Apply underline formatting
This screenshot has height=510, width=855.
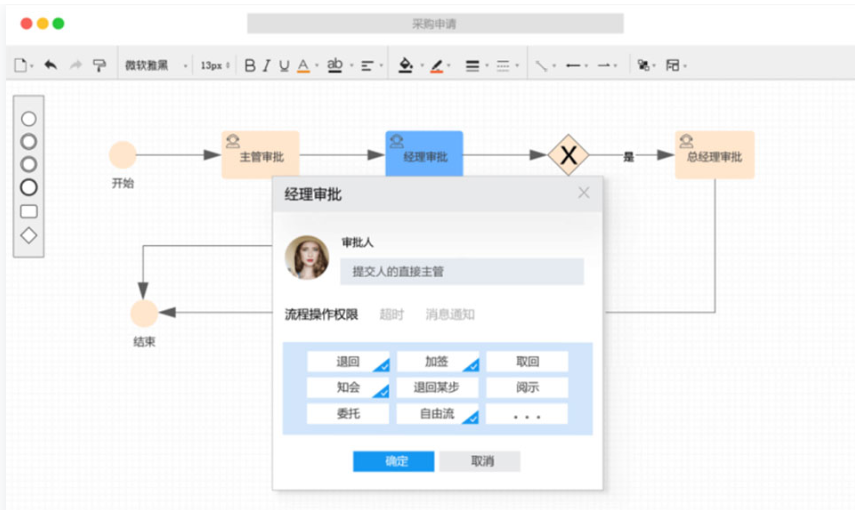284,66
